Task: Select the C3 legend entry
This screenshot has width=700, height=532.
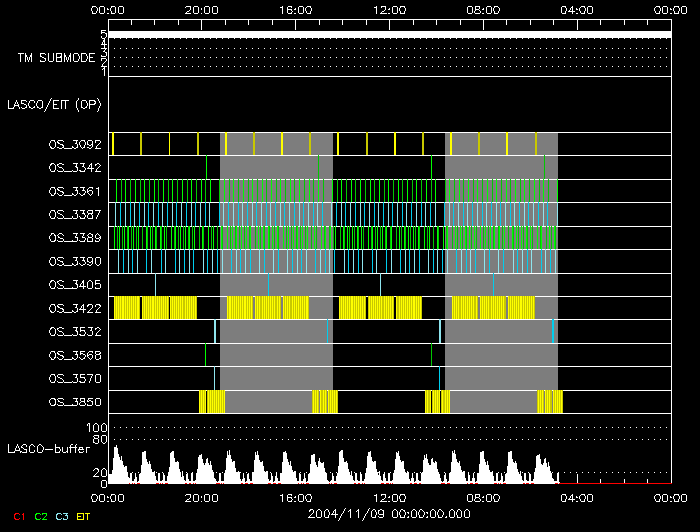Action: [62, 515]
